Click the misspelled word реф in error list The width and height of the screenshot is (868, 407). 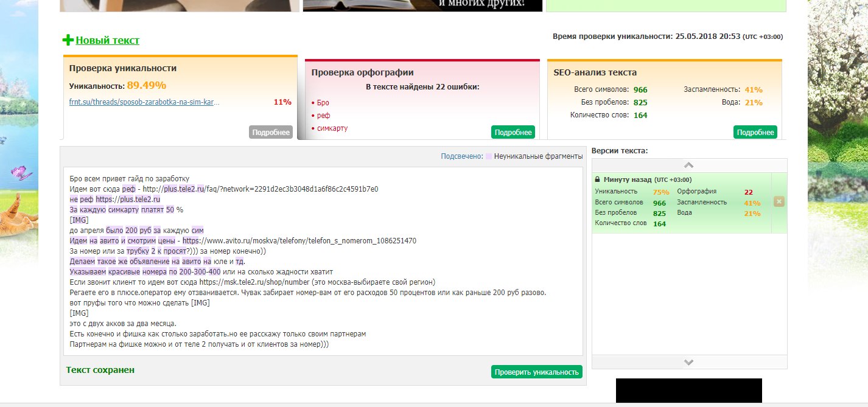coord(323,116)
